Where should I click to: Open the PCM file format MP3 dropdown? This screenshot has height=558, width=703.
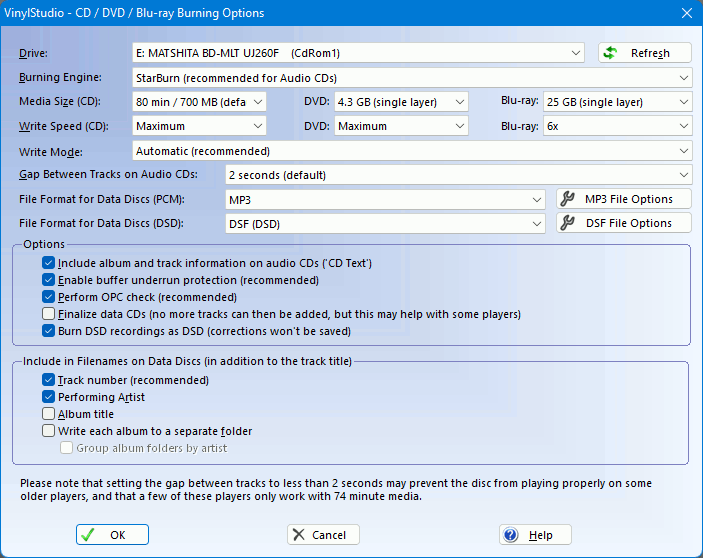pos(385,199)
